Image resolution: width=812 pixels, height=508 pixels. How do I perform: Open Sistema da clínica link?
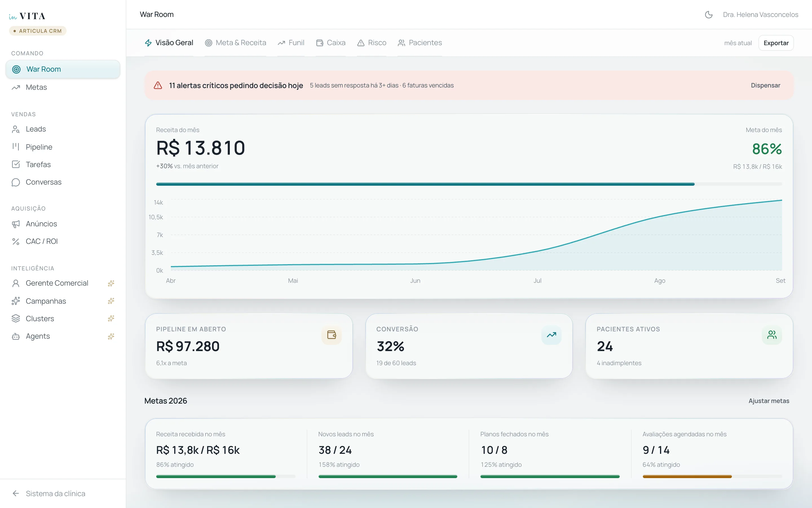[56, 494]
